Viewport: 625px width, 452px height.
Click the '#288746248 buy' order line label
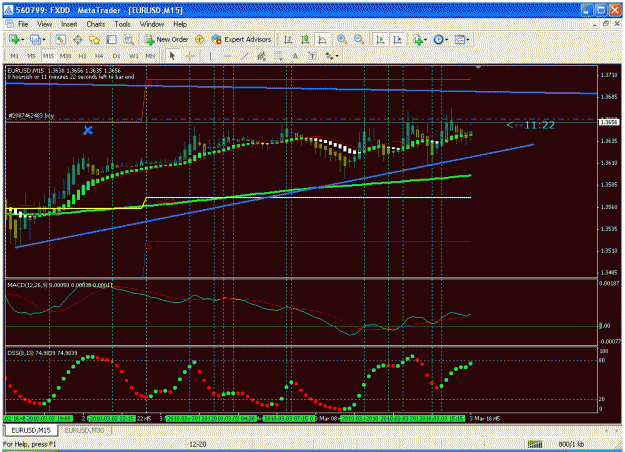click(31, 116)
